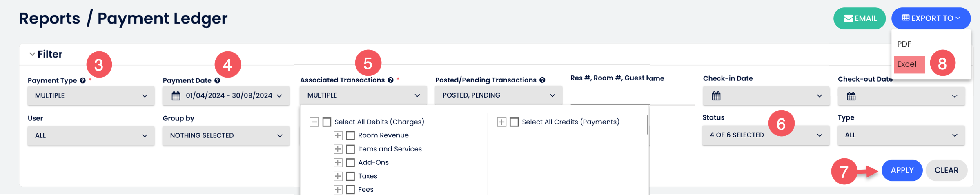Collapse the Filter section chevron
980x195 pixels.
32,54
